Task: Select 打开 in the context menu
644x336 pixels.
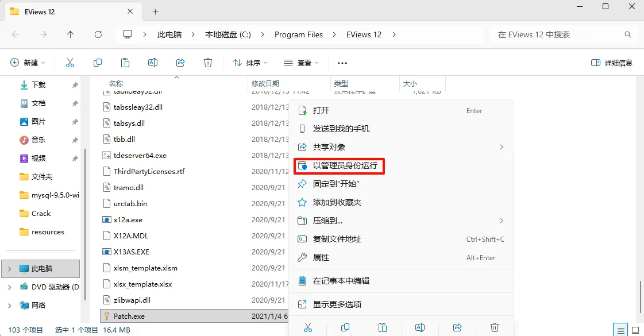Action: (401, 110)
